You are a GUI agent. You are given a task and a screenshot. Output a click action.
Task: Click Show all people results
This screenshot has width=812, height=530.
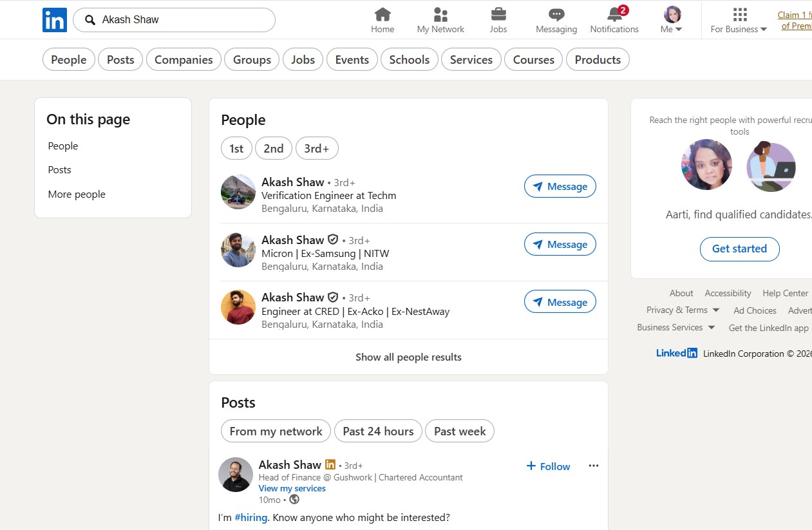(408, 357)
